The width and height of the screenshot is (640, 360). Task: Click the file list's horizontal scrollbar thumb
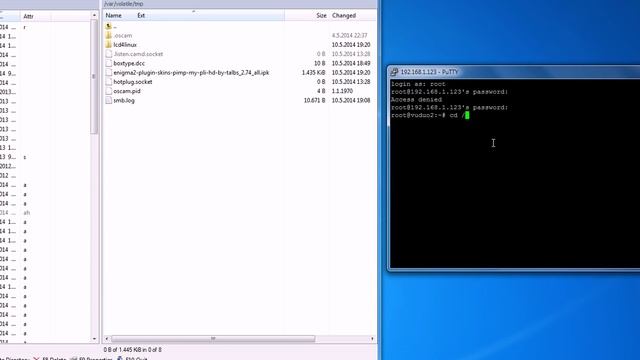click(213, 339)
